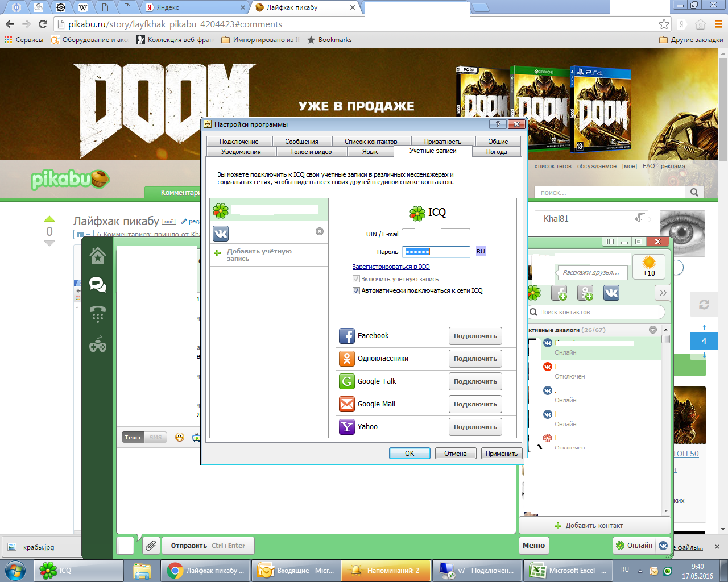Open the 'Зарегистрироваться в ICQ' link
Viewport: 728px width, 582px height.
click(x=391, y=267)
